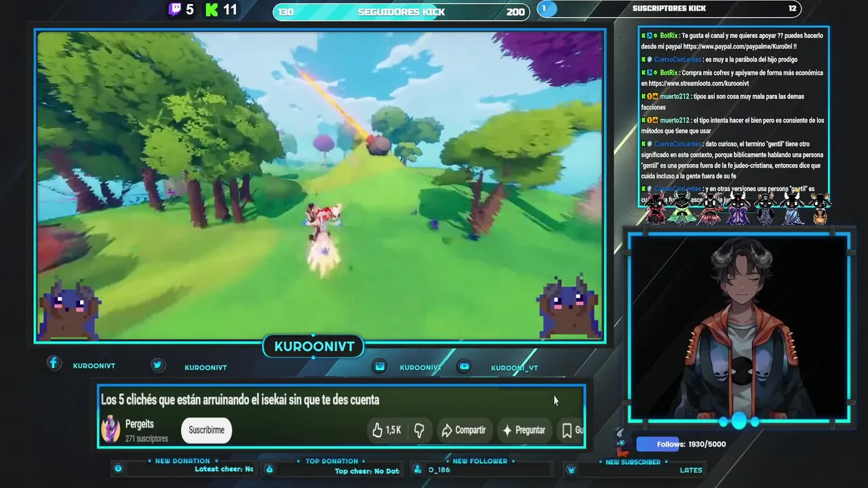Click the coin icon under New Donation

(118, 468)
